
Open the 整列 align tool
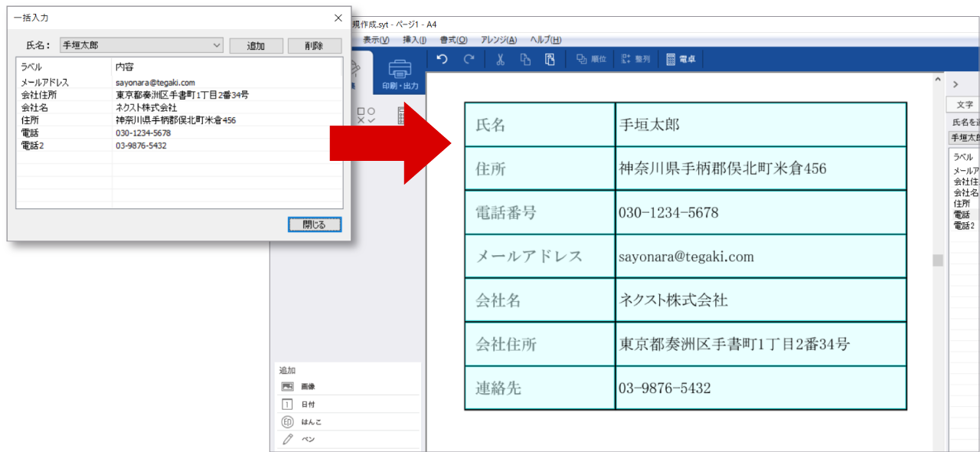click(635, 59)
